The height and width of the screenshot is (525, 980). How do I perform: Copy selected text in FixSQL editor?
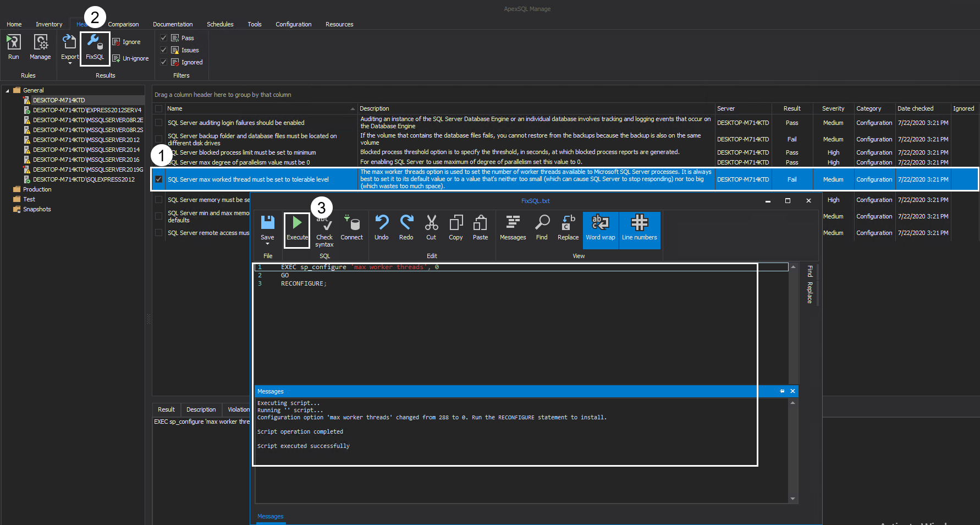tap(456, 228)
